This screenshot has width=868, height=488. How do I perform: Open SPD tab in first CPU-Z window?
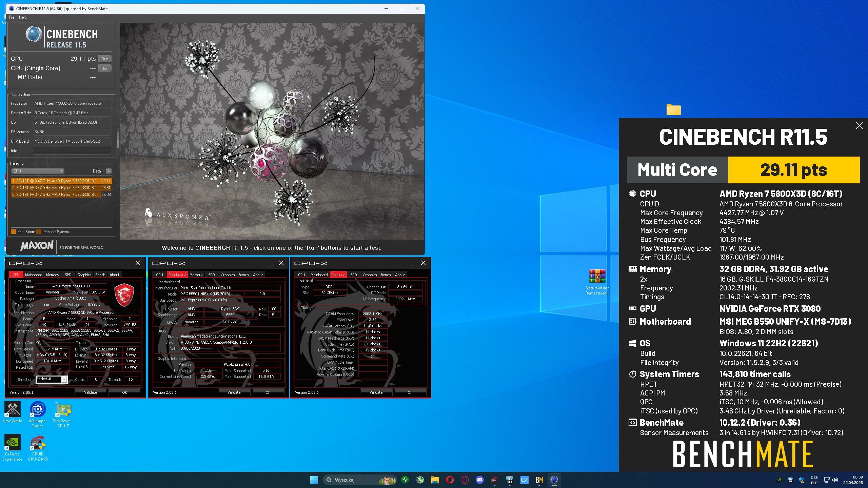click(68, 275)
